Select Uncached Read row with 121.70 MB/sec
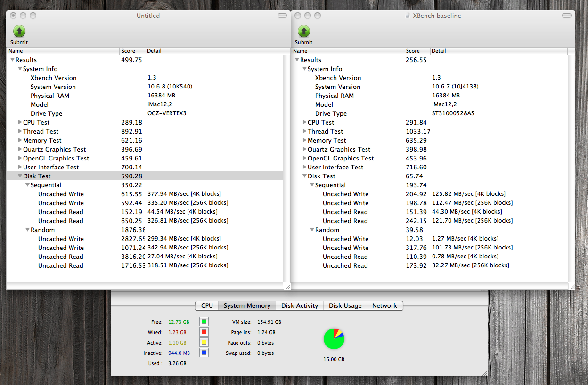588x385 pixels. click(429, 221)
